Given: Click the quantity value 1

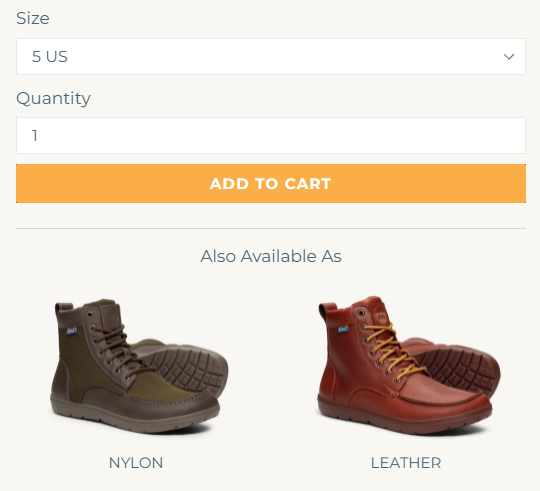Looking at the screenshot, I should [x=34, y=135].
